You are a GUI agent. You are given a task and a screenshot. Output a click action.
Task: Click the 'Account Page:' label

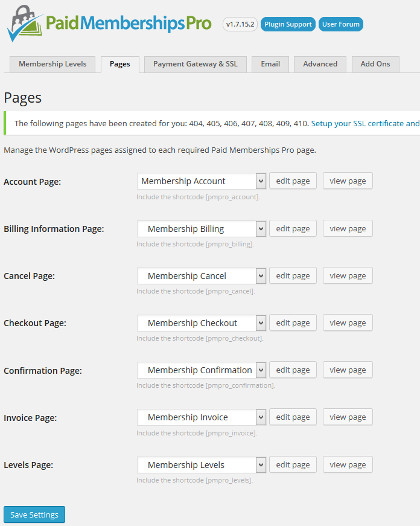tap(32, 182)
